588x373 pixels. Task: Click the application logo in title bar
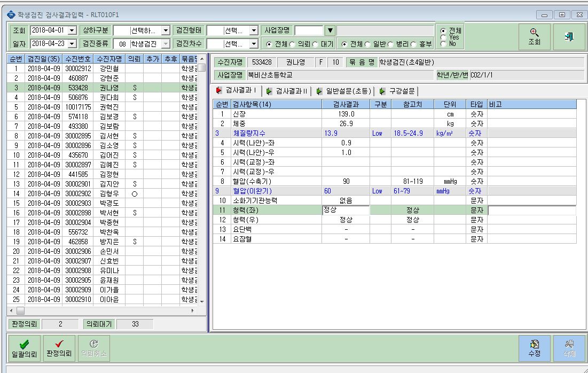(11, 14)
